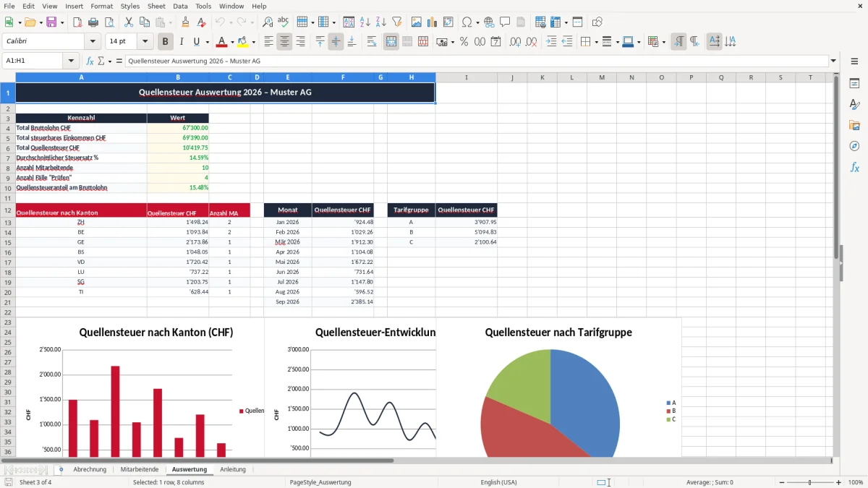This screenshot has height=488, width=868.
Task: Click the Print icon in toolbar
Action: click(93, 22)
